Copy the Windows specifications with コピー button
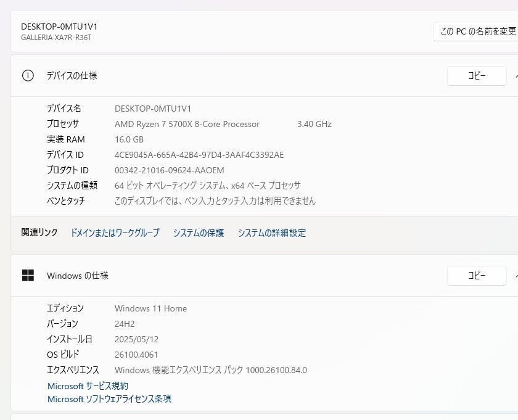This screenshot has height=420, width=518. (477, 275)
